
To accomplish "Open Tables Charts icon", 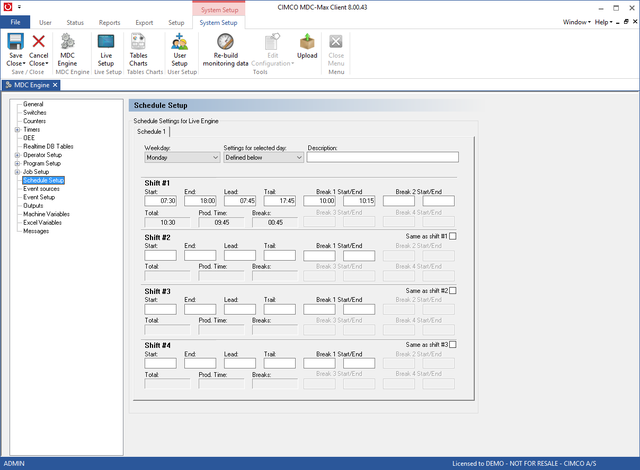I will pos(138,42).
